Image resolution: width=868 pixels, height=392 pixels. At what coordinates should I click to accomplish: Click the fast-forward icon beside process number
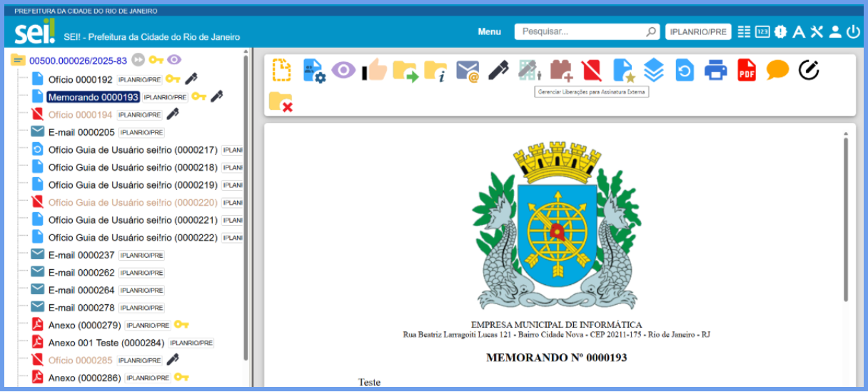pos(138,60)
